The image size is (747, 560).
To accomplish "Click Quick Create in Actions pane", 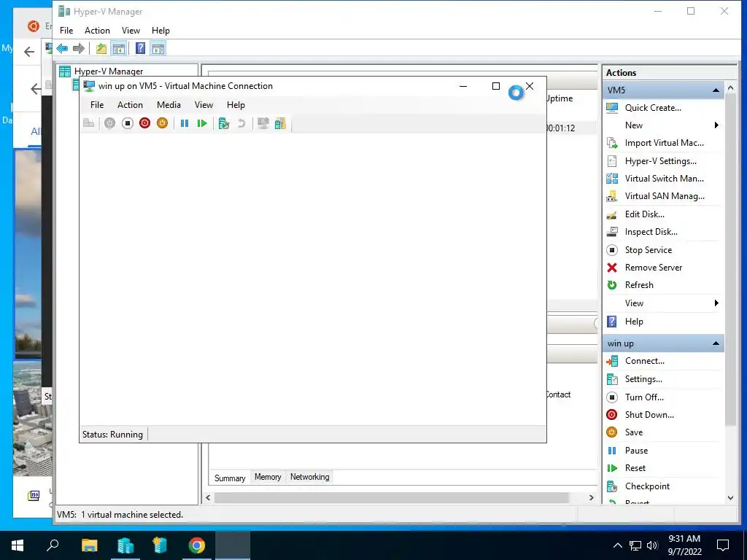I will pyautogui.click(x=653, y=108).
